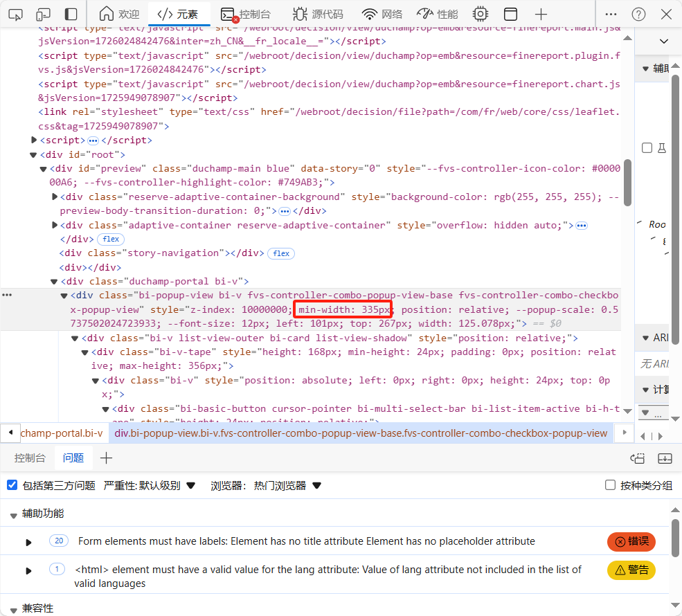This screenshot has height=616, width=682.
Task: Enable 按种类分组 checkbox
Action: 610,484
